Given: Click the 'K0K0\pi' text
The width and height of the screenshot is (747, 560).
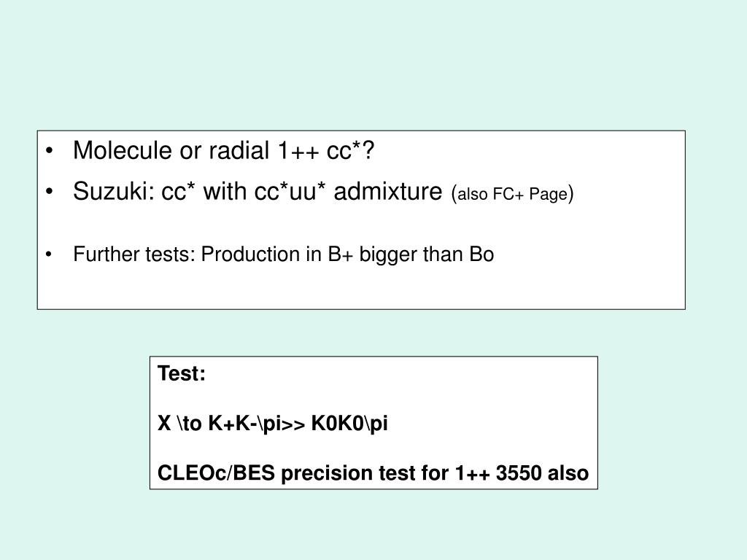Looking at the screenshot, I should click(x=349, y=423).
